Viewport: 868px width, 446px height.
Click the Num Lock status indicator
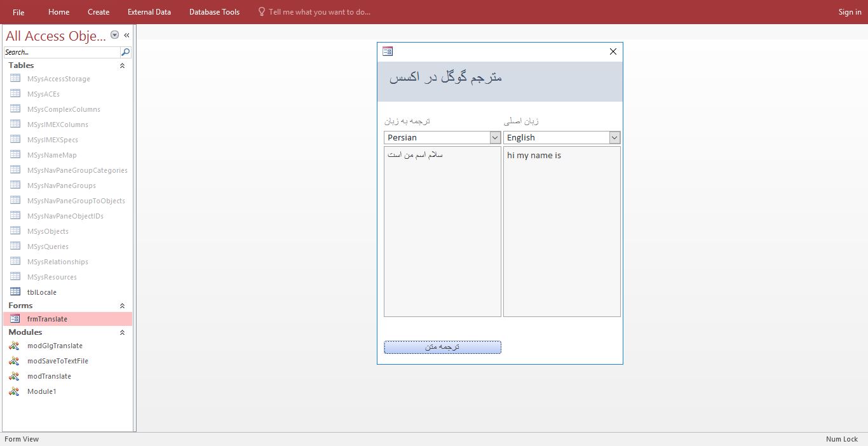click(842, 439)
